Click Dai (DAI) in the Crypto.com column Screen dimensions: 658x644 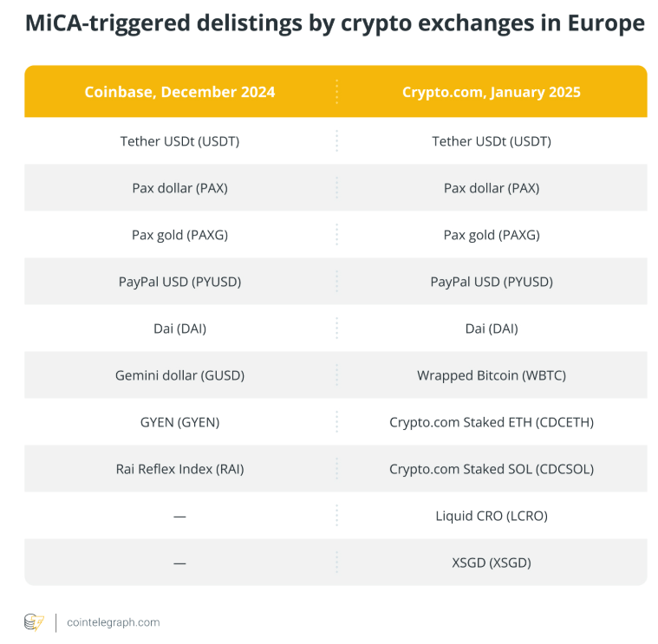tap(491, 329)
